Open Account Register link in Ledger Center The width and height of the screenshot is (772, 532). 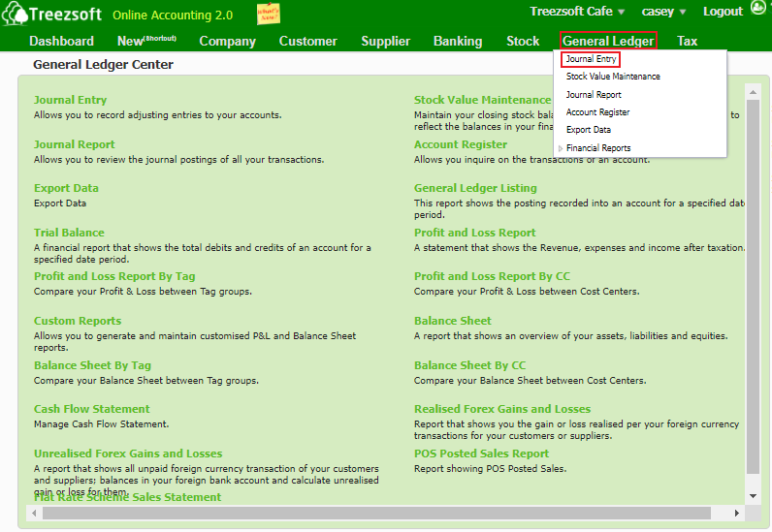coord(461,144)
